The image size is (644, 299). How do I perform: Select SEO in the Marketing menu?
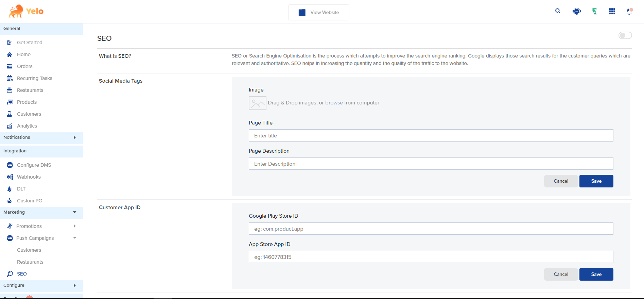pyautogui.click(x=22, y=274)
